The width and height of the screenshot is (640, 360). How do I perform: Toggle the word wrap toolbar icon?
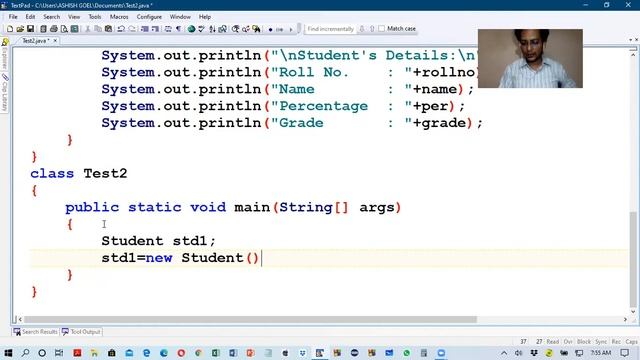click(x=168, y=29)
